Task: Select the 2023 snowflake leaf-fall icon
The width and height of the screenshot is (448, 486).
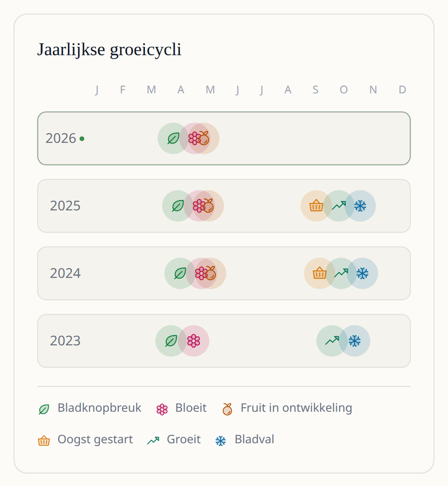Action: click(x=354, y=341)
